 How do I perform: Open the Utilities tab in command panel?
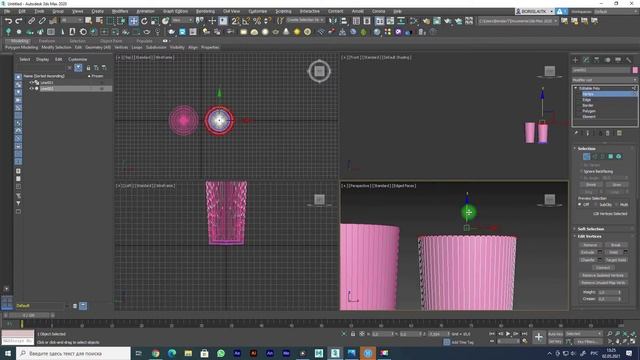coord(629,60)
